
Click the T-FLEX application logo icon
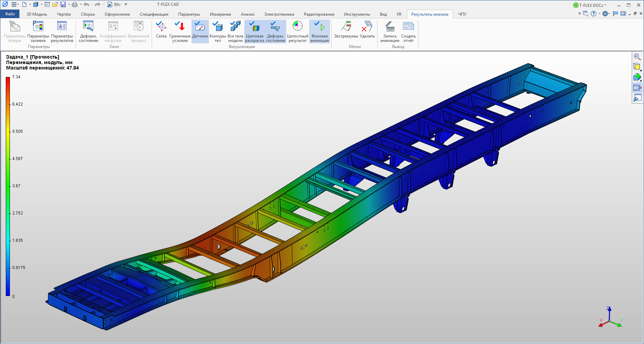tap(5, 4)
